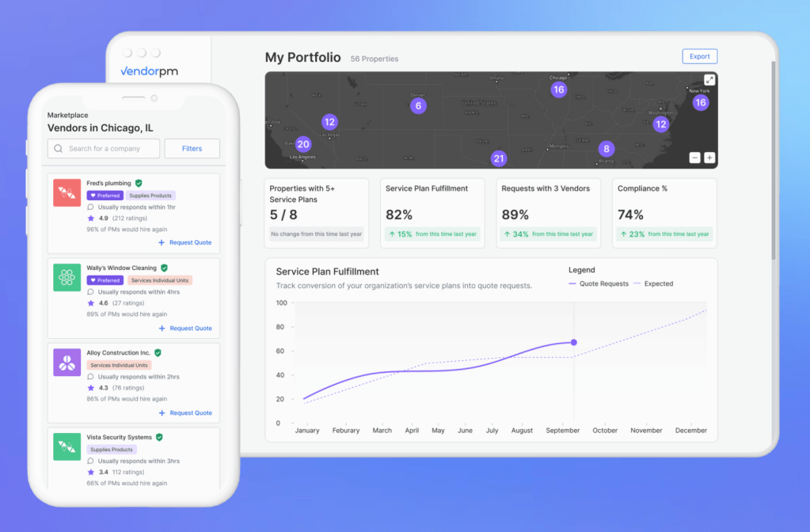
Task: Click Alloy Construction purple logo icon
Action: point(67,362)
